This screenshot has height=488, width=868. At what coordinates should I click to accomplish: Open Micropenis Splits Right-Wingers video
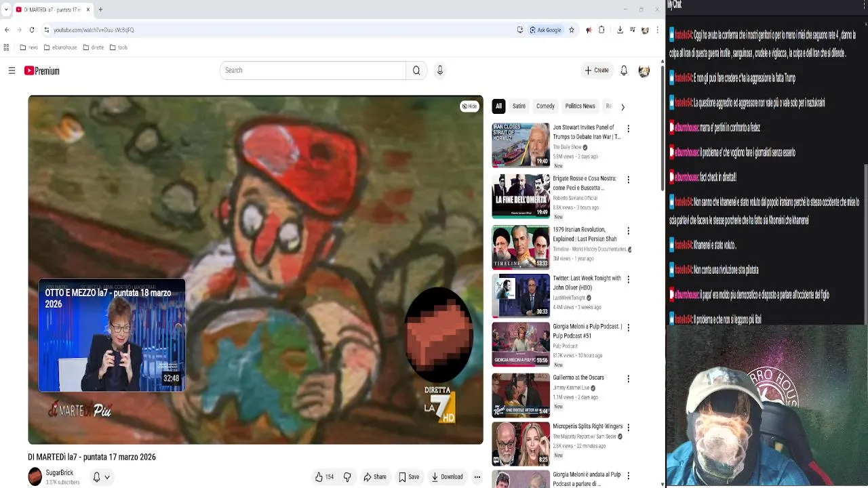[x=521, y=444]
